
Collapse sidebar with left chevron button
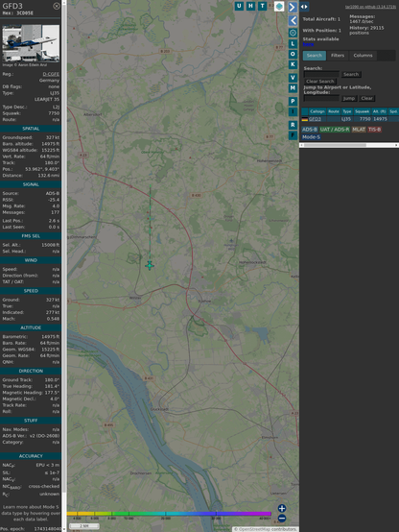(x=293, y=21)
